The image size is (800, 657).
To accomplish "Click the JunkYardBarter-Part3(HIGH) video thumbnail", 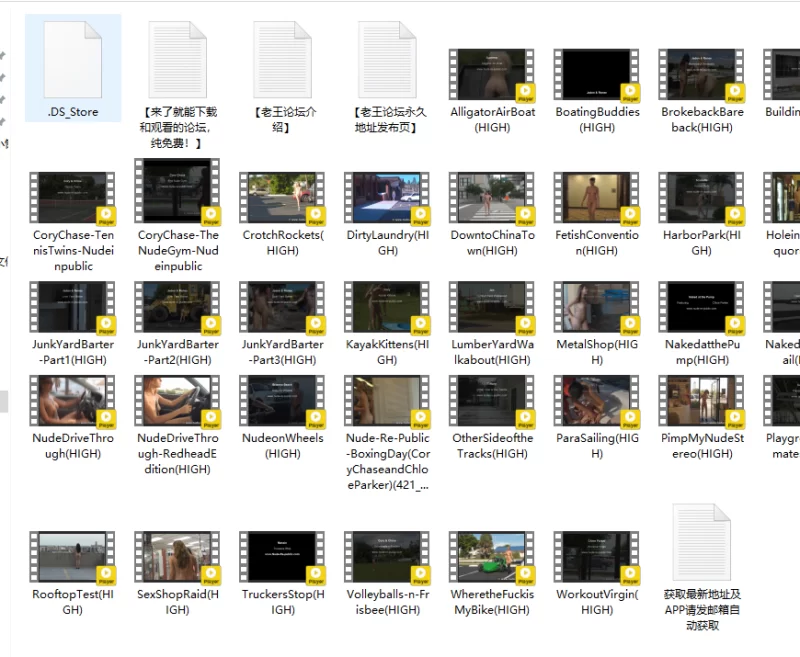I will [282, 307].
